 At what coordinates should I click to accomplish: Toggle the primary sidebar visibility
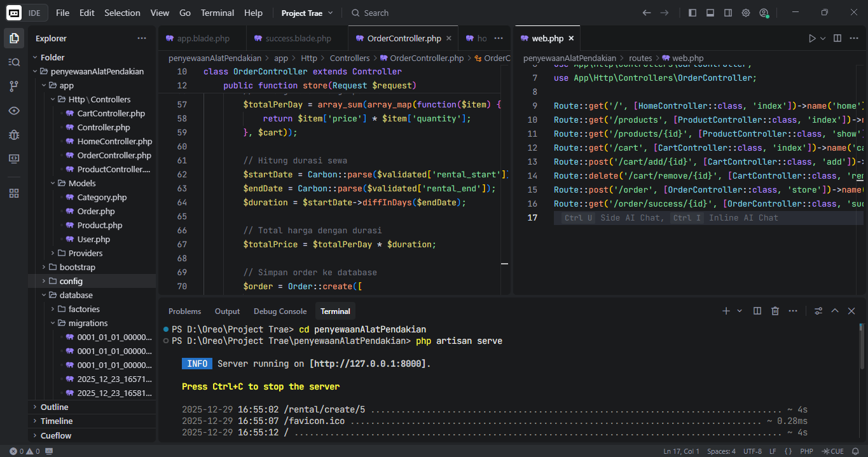pyautogui.click(x=692, y=12)
